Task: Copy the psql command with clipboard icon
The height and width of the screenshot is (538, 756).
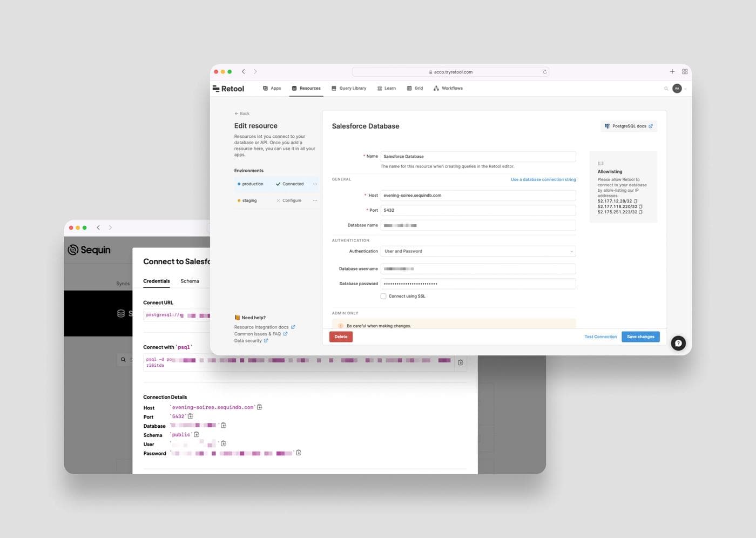Action: pos(461,362)
